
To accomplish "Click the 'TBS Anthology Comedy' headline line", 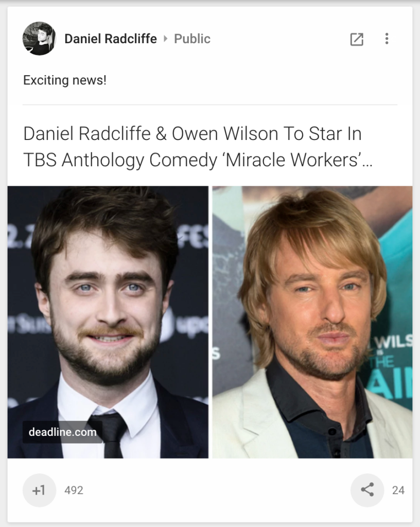I will coord(120,160).
